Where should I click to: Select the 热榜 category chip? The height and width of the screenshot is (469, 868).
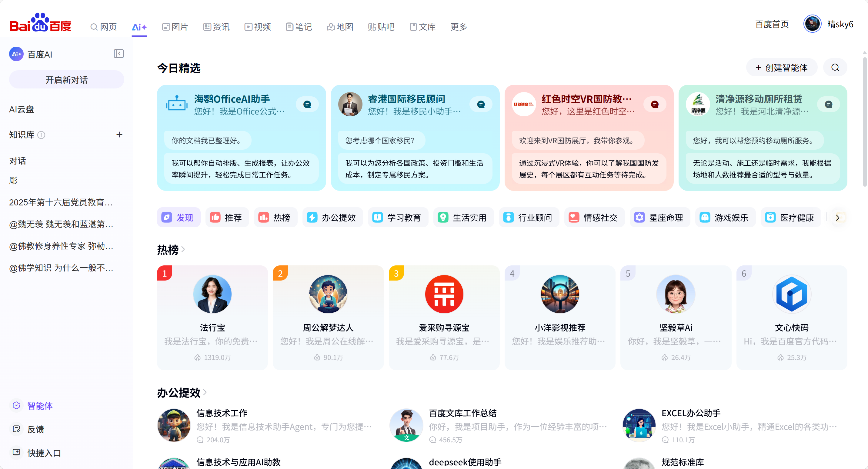click(x=275, y=217)
